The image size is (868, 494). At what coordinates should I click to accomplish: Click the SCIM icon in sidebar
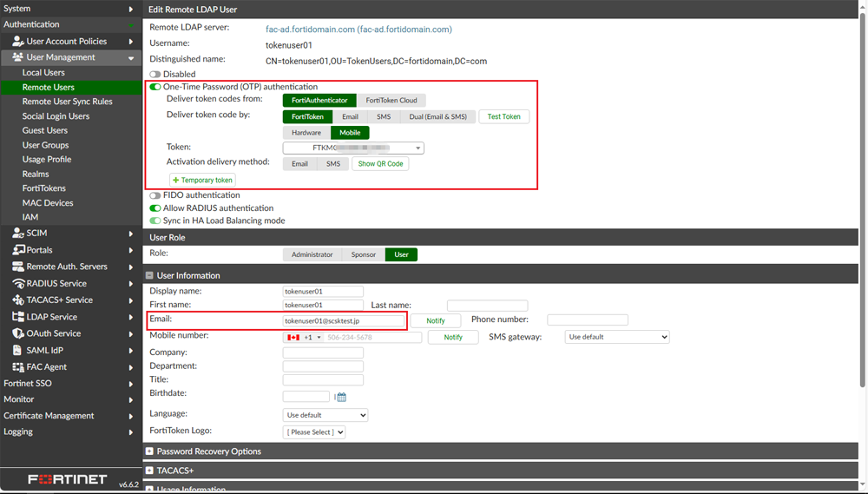(18, 233)
